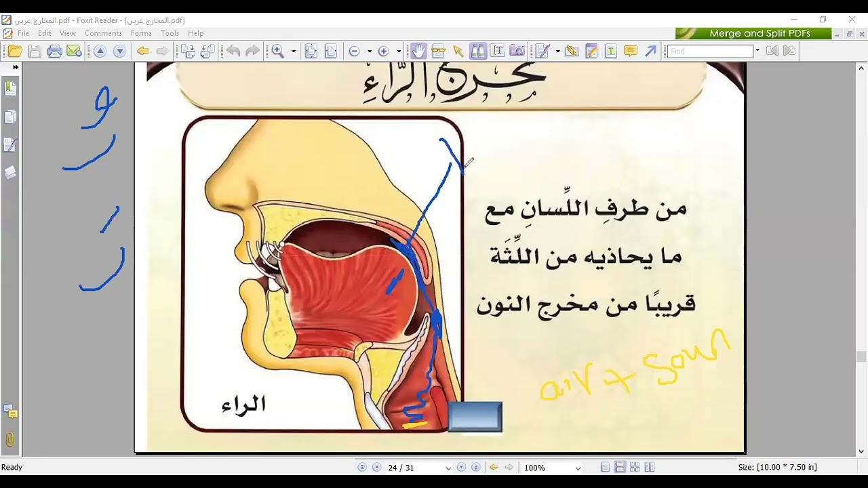Click the blue rectangle button on the page
Screen dimensions: 868x488
(475, 416)
